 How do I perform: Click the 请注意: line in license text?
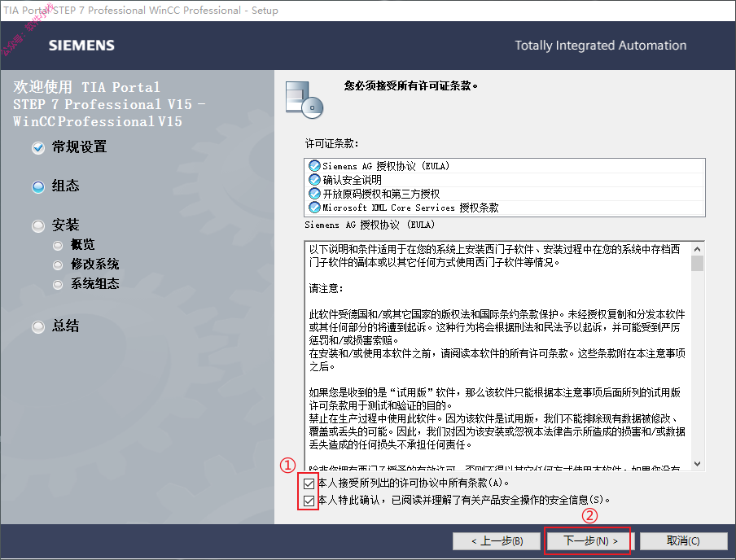326,288
